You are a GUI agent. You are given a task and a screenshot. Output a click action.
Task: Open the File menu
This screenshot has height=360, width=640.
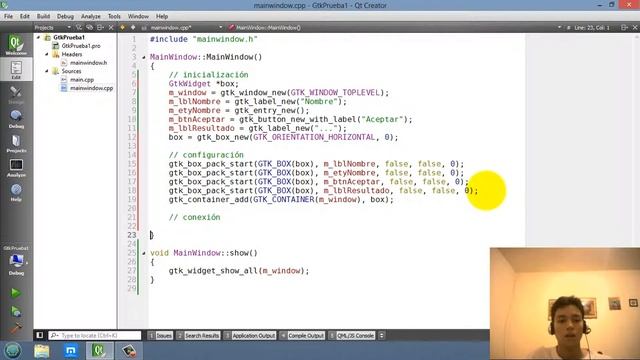pyautogui.click(x=9, y=16)
